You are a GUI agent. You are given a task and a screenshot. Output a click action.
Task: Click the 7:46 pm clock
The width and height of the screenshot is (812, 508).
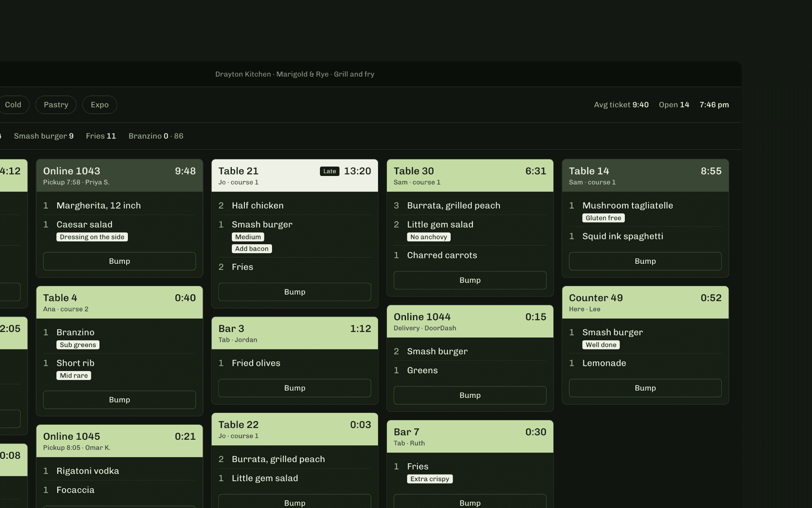point(714,105)
